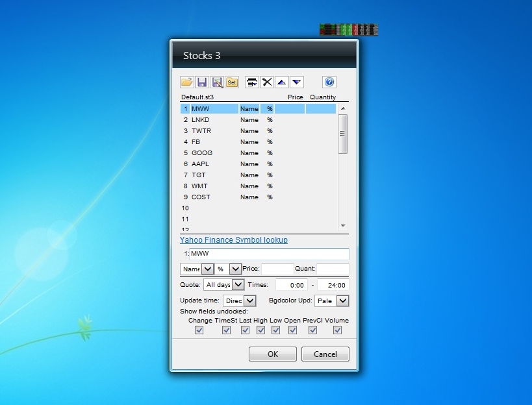Click the Quantity column header
532x405 pixels.
point(323,97)
